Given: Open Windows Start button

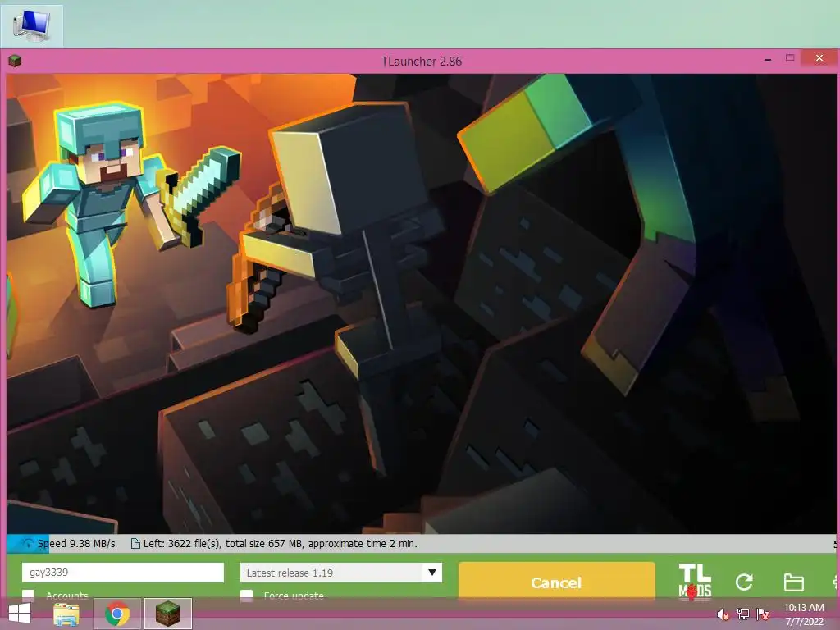Looking at the screenshot, I should tap(20, 614).
